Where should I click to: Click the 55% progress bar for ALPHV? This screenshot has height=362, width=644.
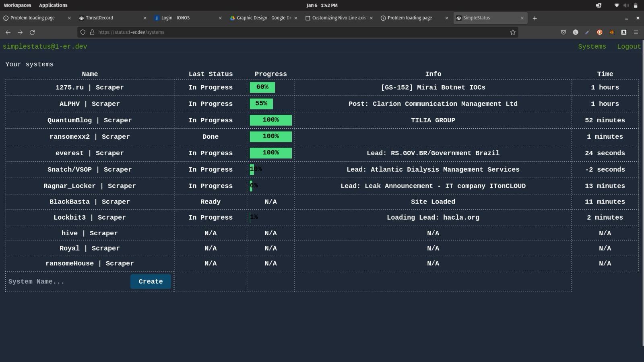click(x=261, y=104)
